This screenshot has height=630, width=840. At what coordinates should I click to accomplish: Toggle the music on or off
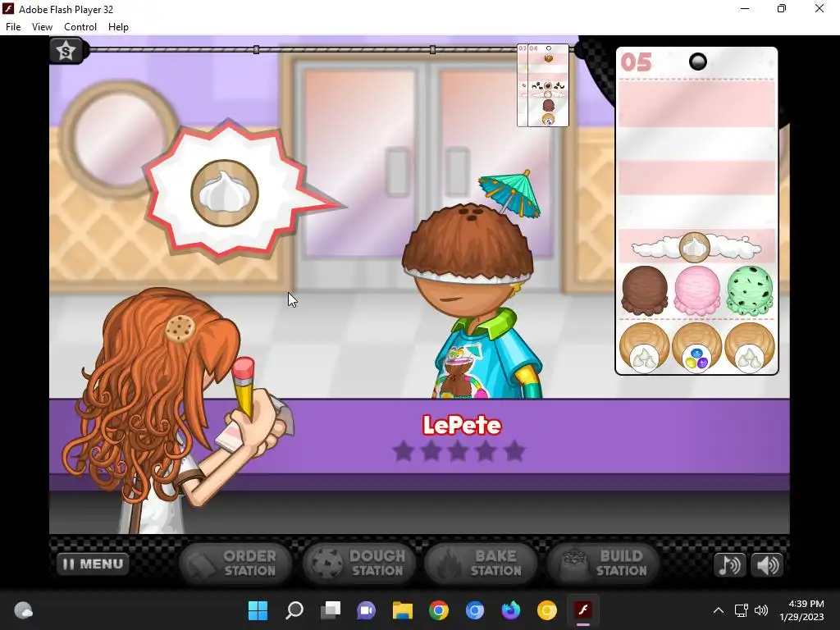[x=729, y=565]
